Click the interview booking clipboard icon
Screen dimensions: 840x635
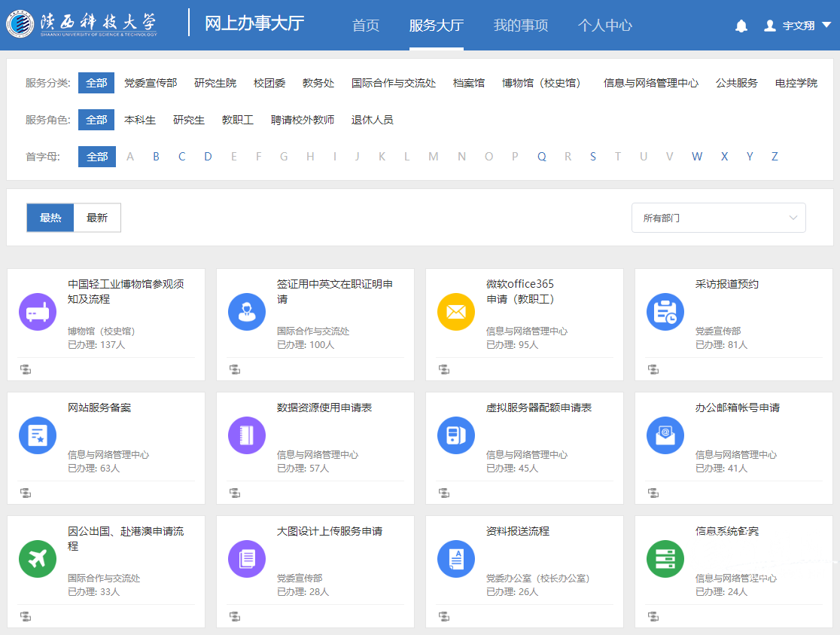(665, 312)
